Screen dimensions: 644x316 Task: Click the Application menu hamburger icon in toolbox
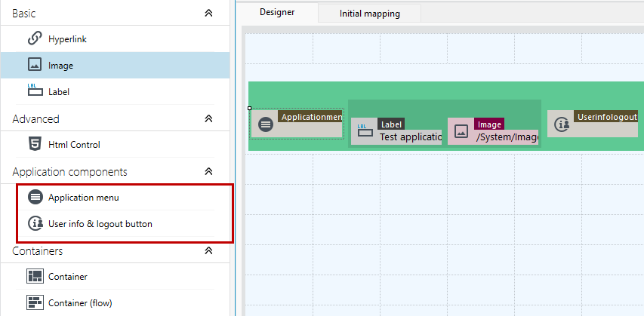click(x=35, y=198)
